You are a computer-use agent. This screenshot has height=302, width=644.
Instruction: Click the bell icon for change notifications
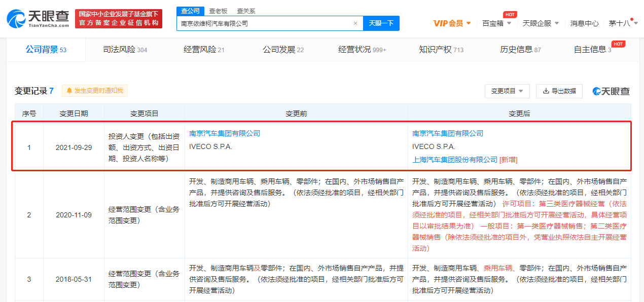[x=69, y=91]
